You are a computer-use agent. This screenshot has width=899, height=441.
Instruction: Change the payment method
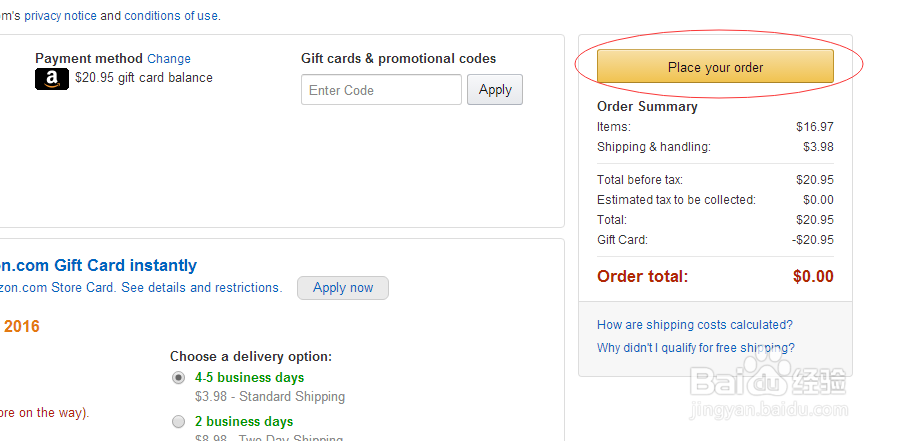pos(169,59)
